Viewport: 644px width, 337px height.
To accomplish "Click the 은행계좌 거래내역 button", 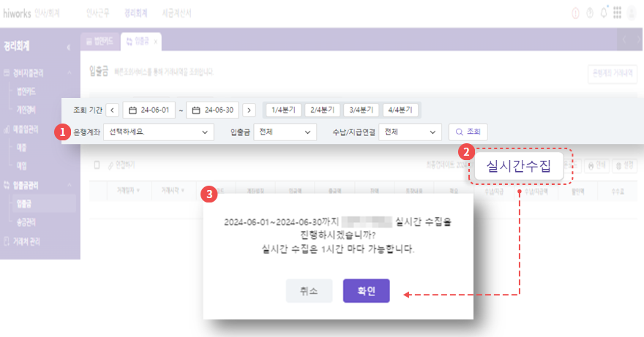I will pyautogui.click(x=613, y=74).
